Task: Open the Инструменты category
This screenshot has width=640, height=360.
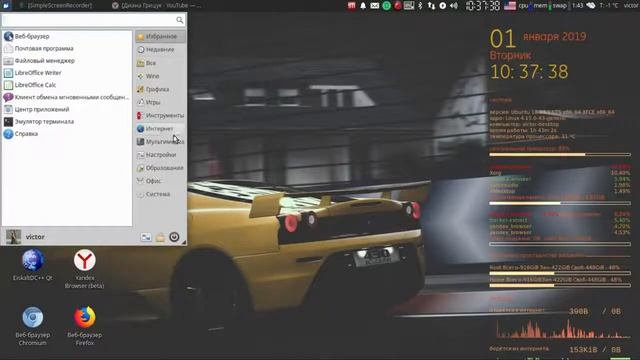Action: 160,116
